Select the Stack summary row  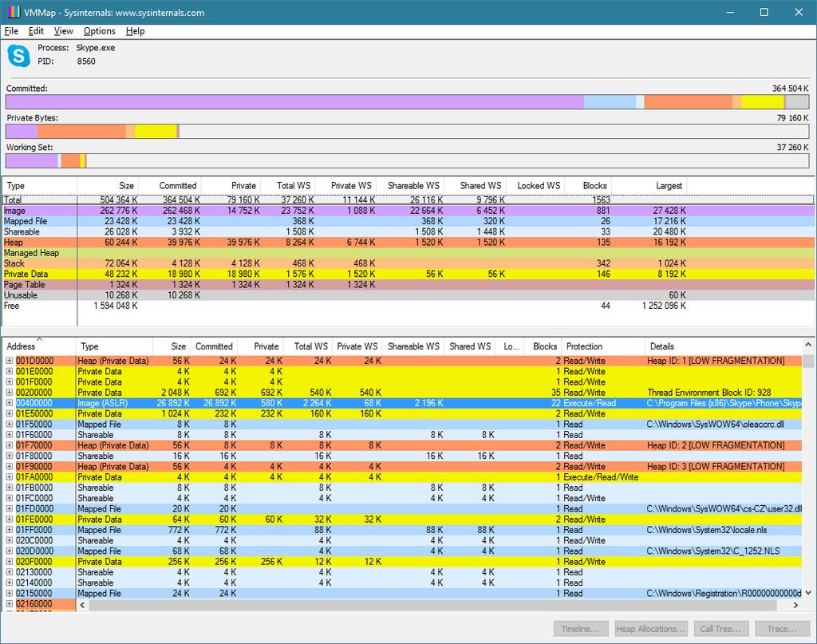408,263
